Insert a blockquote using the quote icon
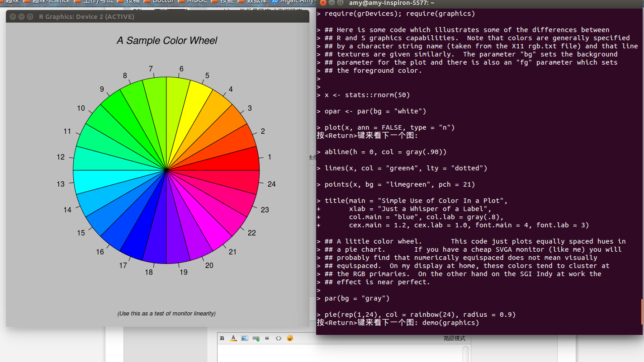 coord(267,338)
